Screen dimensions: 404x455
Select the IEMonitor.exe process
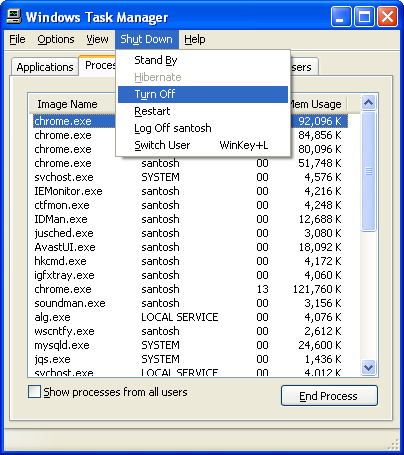click(190, 191)
